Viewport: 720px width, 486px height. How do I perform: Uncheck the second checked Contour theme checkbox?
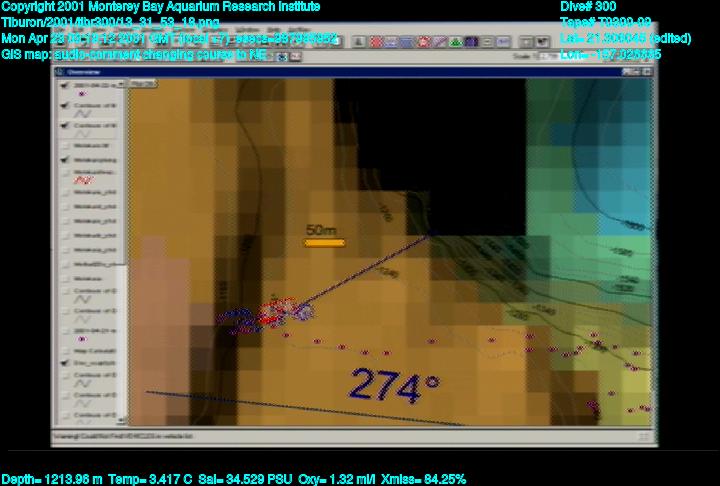coord(65,125)
